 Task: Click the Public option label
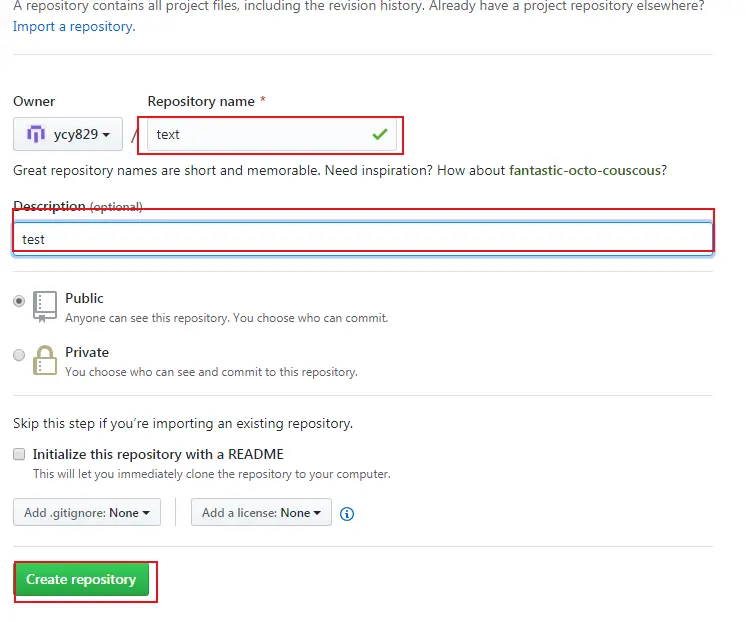[84, 298]
